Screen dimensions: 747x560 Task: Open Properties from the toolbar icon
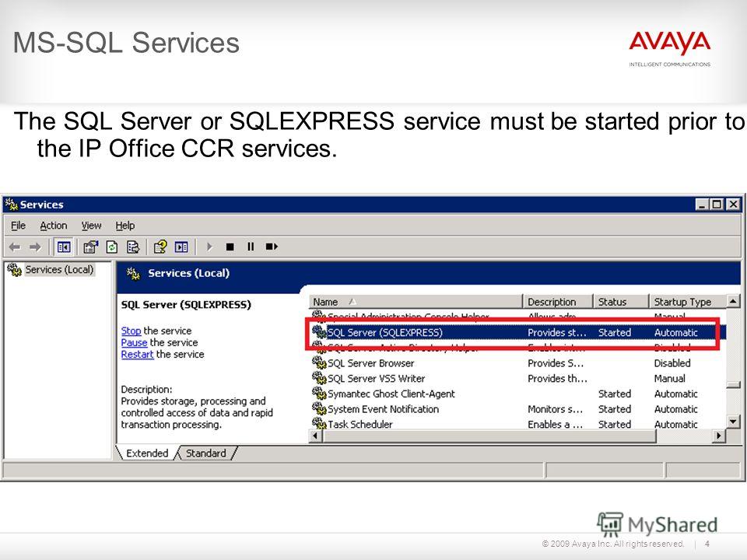point(90,247)
